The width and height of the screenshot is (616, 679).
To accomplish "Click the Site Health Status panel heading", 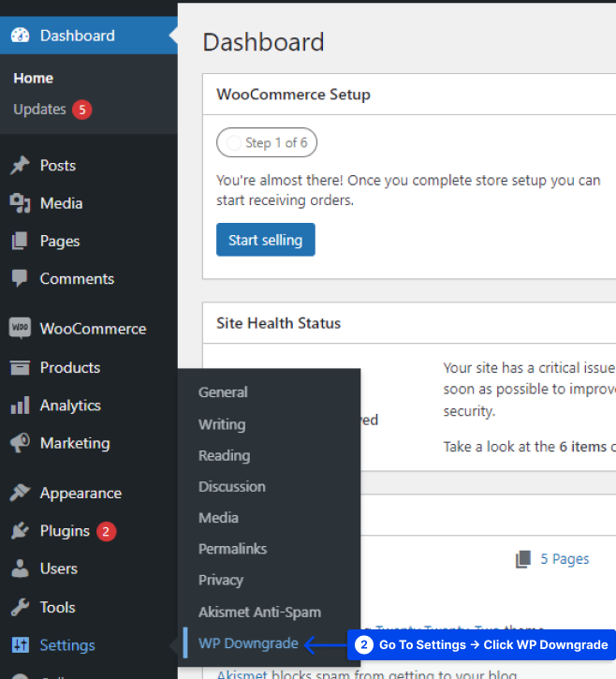I will coord(279,323).
